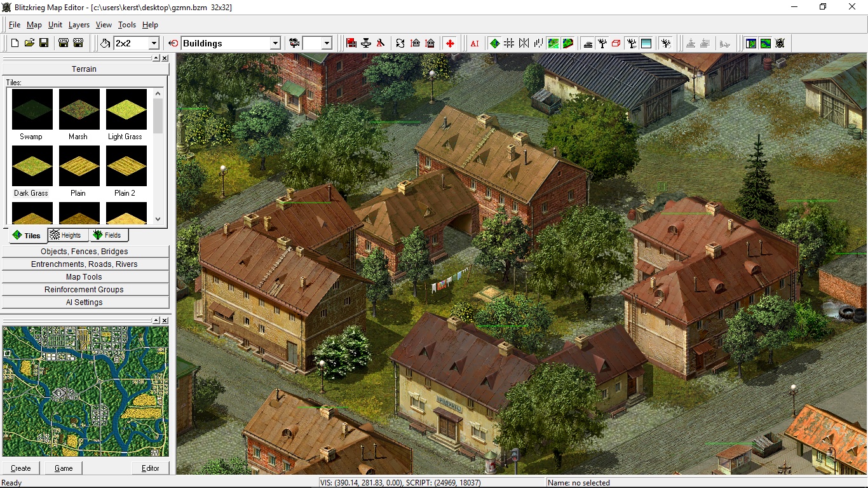Click the film camera icon
Screen dimensions: 868x488
[294, 43]
